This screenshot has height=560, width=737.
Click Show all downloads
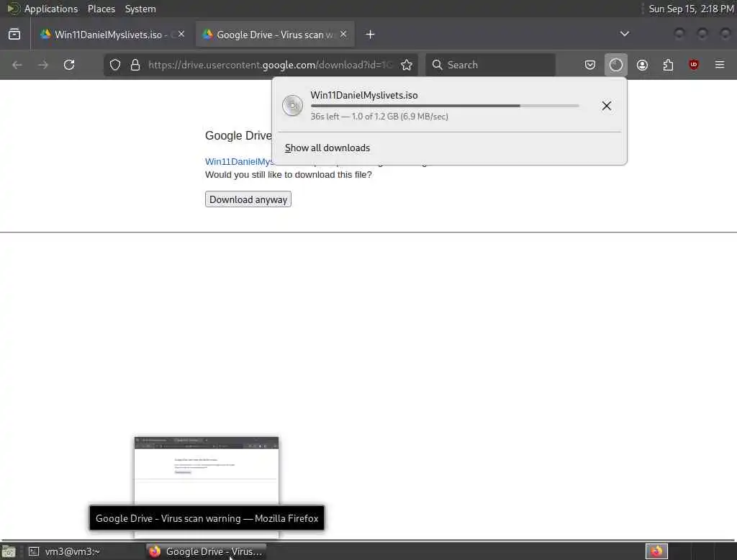[x=327, y=148]
